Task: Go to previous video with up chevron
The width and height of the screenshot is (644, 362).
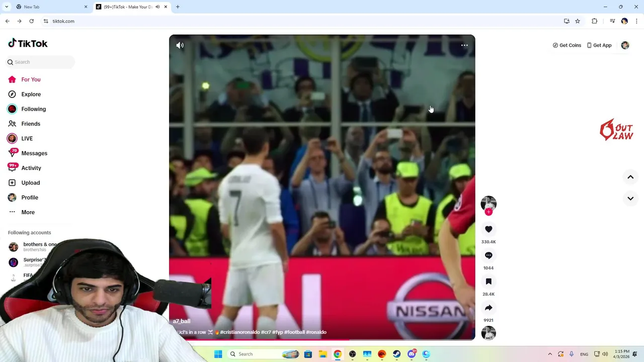Action: pos(630,177)
